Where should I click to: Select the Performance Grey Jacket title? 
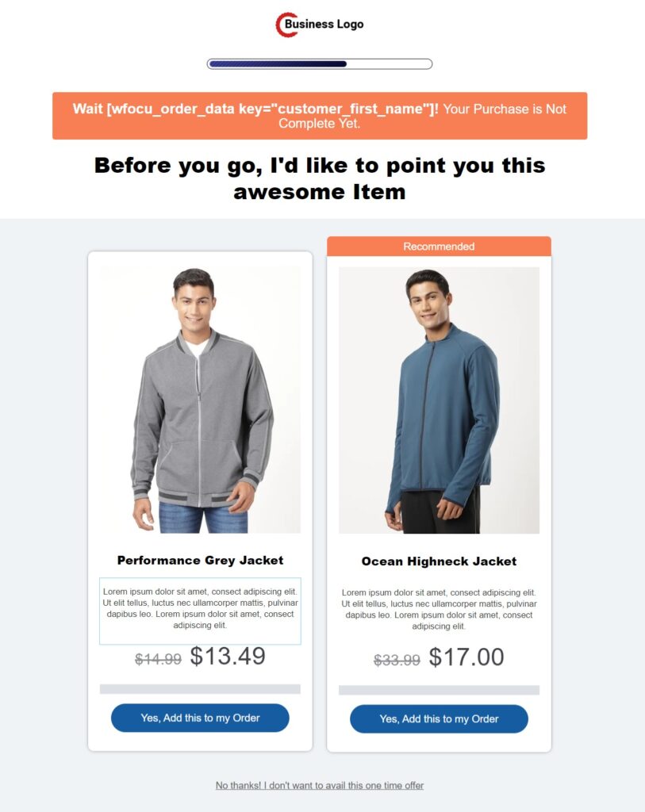click(x=200, y=561)
